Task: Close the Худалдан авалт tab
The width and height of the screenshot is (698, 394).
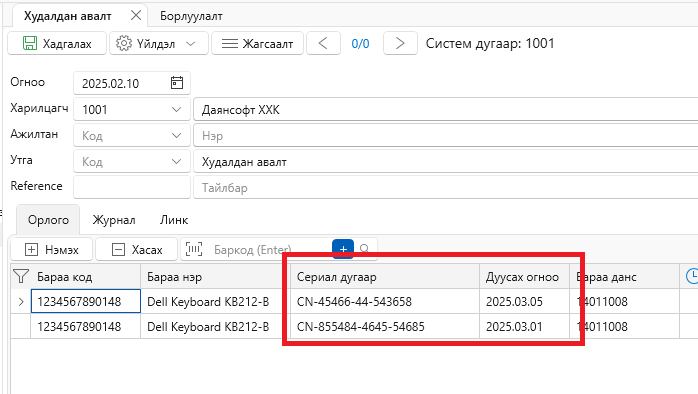Action: pyautogui.click(x=136, y=16)
